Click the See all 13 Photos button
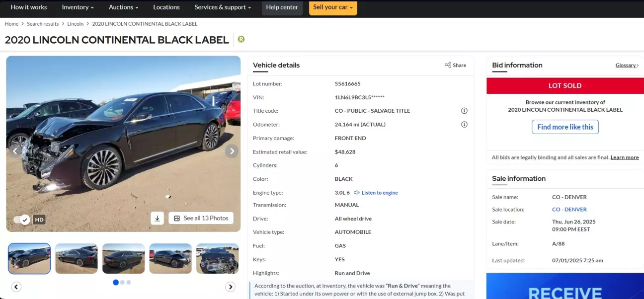This screenshot has height=299, width=644. [x=201, y=218]
